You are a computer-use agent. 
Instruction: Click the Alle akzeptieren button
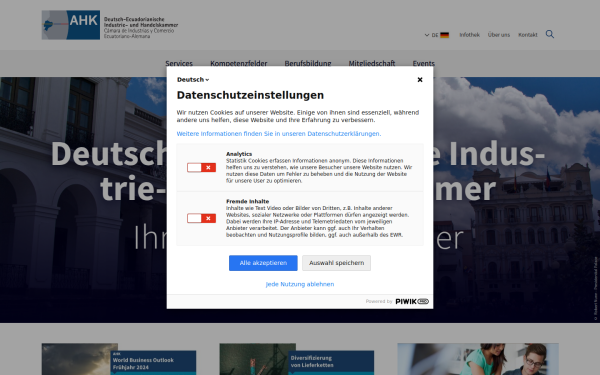point(263,263)
